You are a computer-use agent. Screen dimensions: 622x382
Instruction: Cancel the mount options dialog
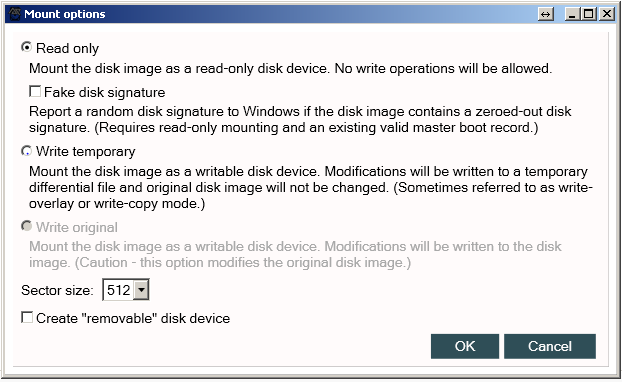coord(550,346)
